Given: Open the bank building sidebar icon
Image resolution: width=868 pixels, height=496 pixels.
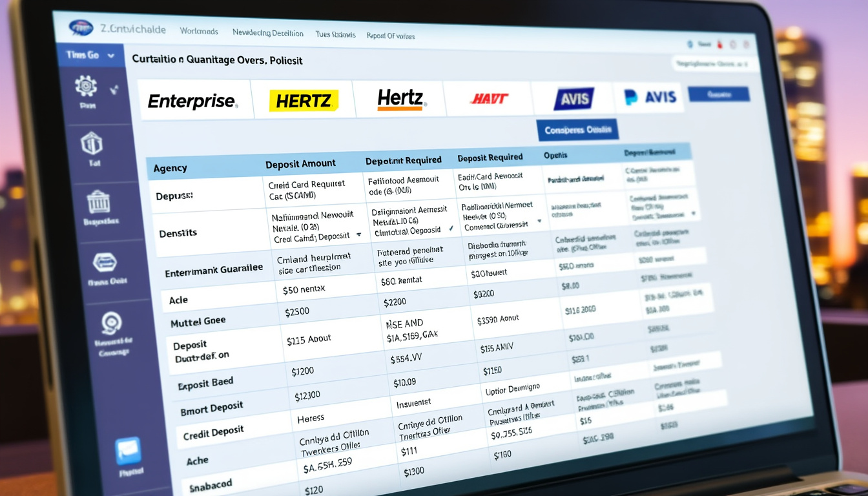Looking at the screenshot, I should 98,202.
